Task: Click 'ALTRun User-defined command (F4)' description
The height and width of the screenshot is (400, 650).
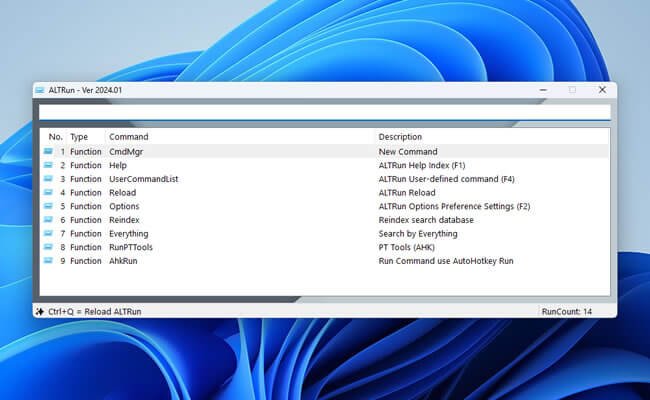Action: 446,179
